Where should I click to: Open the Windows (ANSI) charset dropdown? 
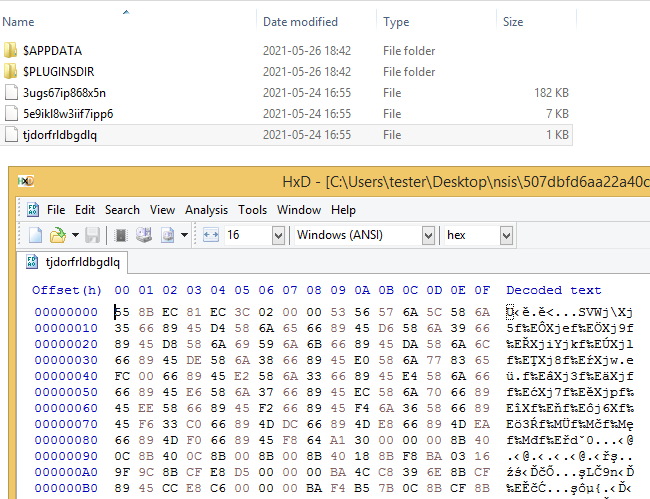click(428, 235)
